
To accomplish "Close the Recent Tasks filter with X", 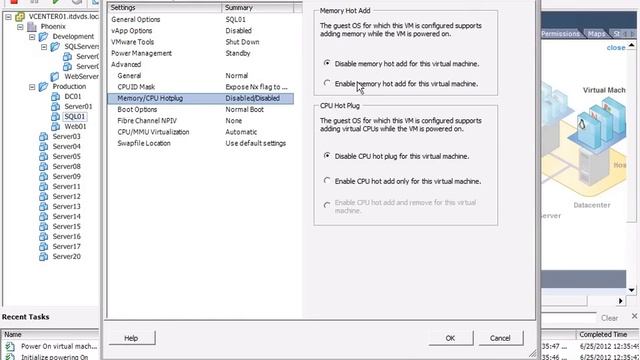I will [634, 316].
